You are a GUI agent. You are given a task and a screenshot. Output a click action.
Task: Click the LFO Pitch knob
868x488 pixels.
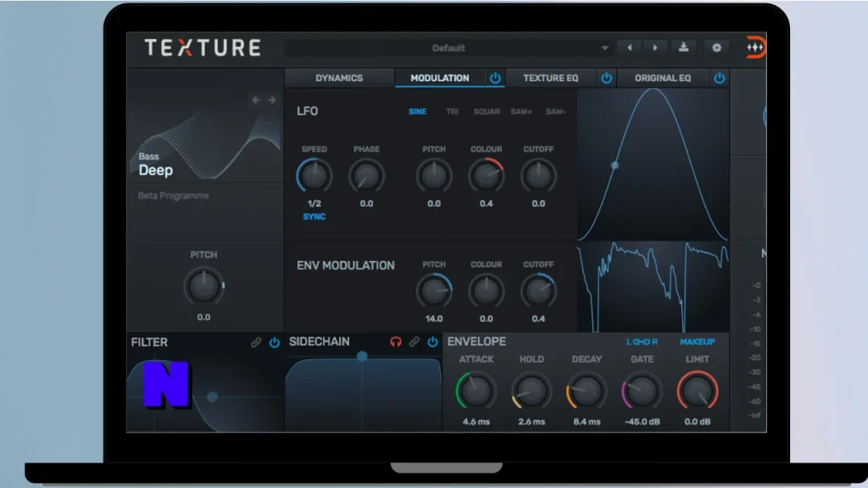click(434, 176)
